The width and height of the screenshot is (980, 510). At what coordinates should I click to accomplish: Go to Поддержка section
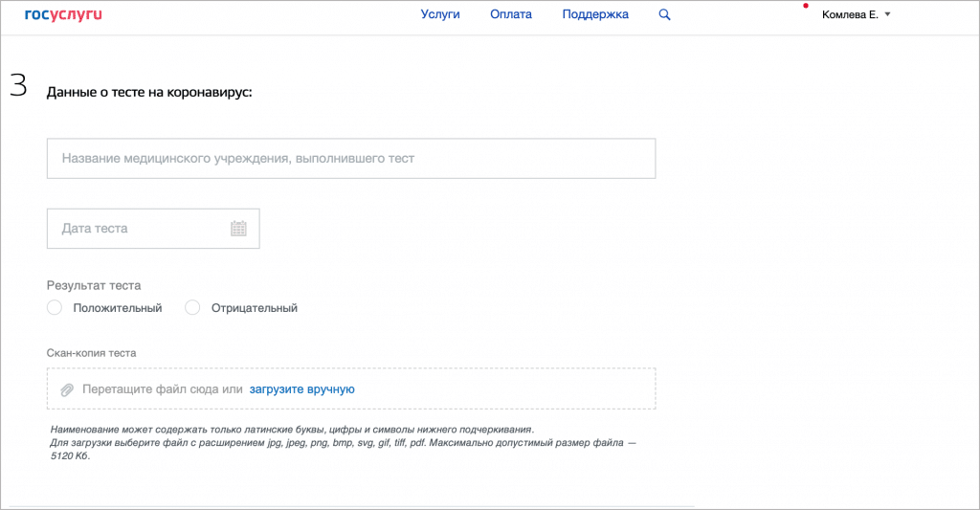point(595,14)
